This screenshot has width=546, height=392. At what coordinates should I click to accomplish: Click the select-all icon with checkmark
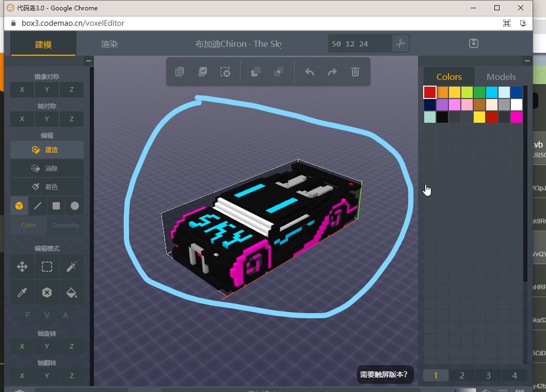pos(202,72)
